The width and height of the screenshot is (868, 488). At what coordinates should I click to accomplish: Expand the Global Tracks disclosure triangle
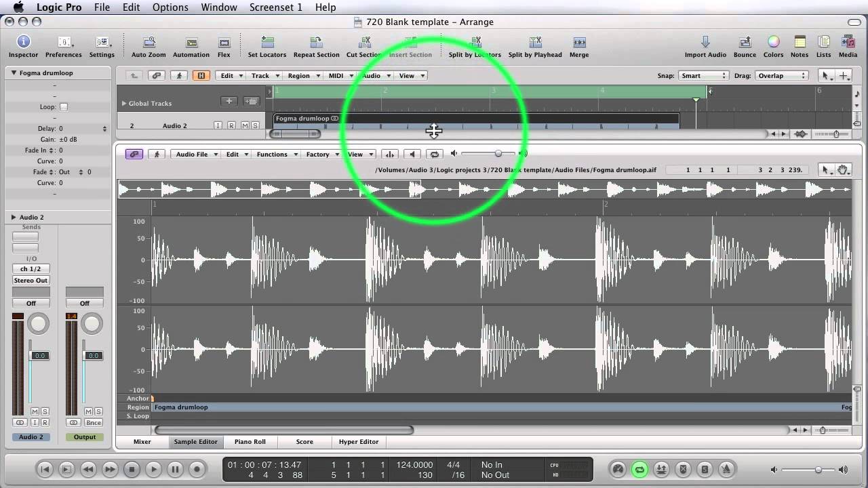[123, 103]
